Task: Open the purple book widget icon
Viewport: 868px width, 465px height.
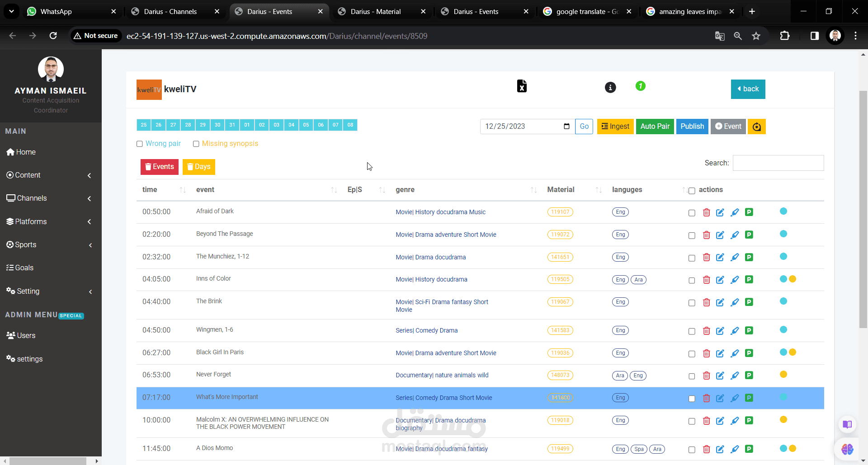Action: tap(847, 424)
